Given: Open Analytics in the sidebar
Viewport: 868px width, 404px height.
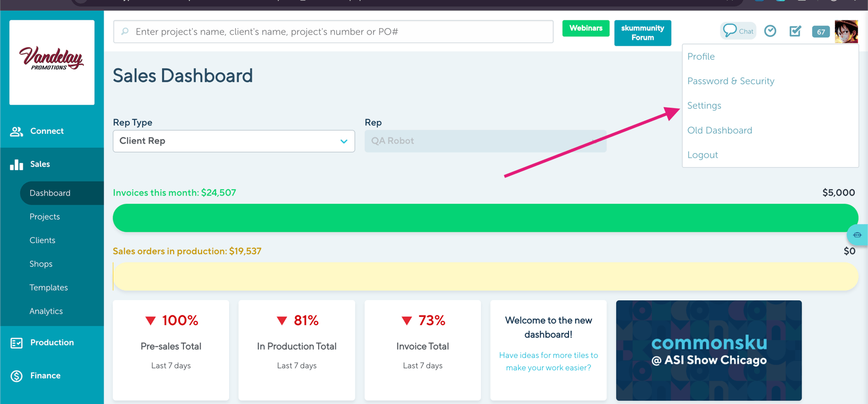Looking at the screenshot, I should 46,311.
